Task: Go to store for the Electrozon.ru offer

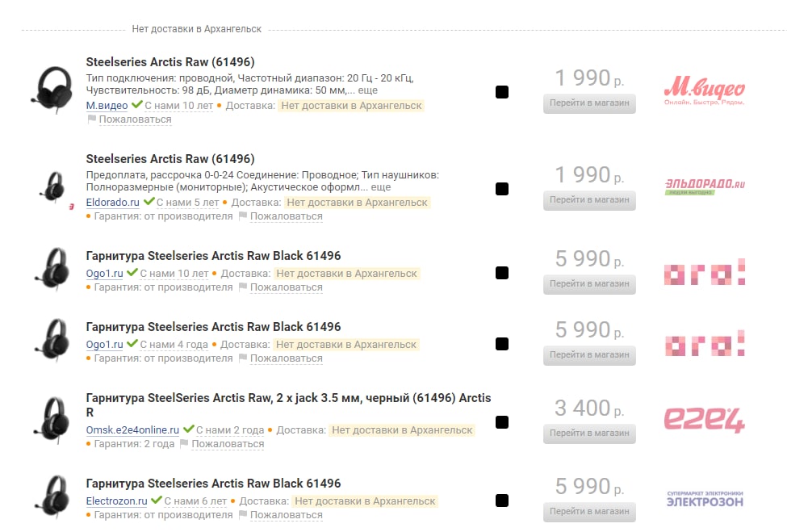Action: pyautogui.click(x=589, y=512)
